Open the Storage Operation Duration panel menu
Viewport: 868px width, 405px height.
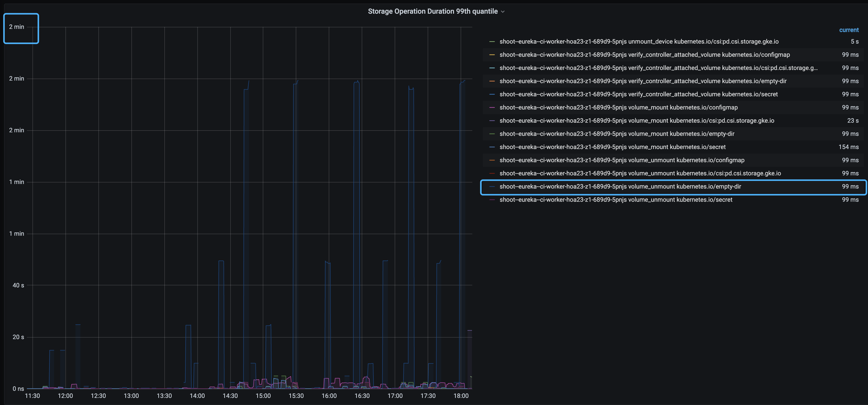pyautogui.click(x=432, y=11)
